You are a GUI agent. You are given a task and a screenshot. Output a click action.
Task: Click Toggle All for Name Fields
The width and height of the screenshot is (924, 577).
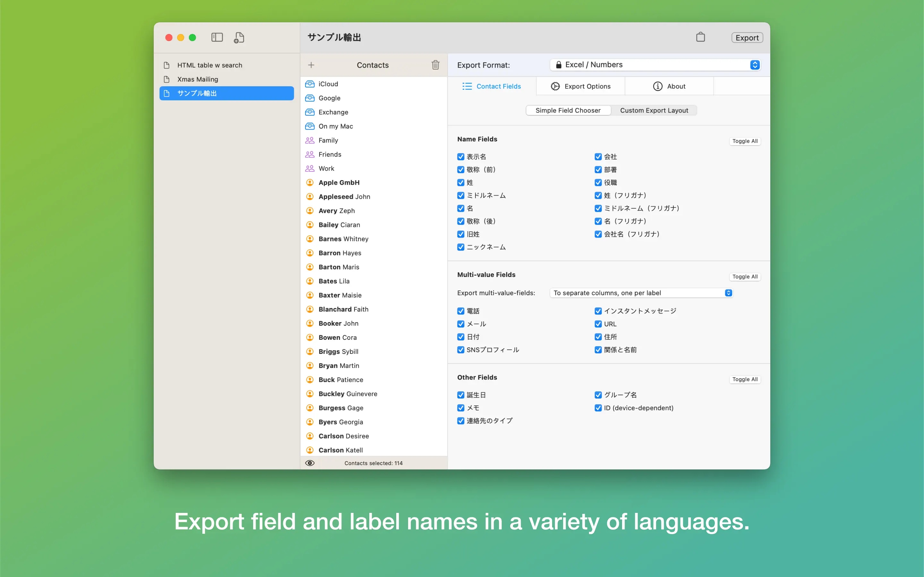click(x=745, y=141)
